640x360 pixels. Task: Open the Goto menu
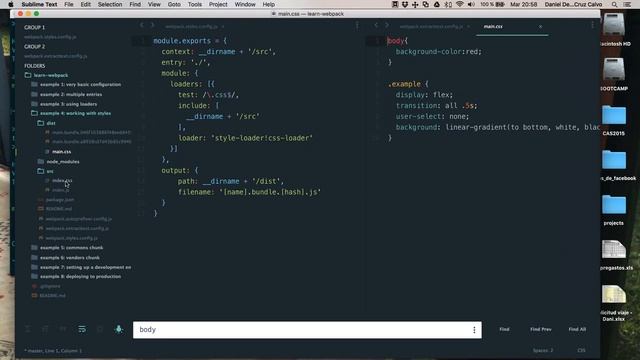coord(174,4)
